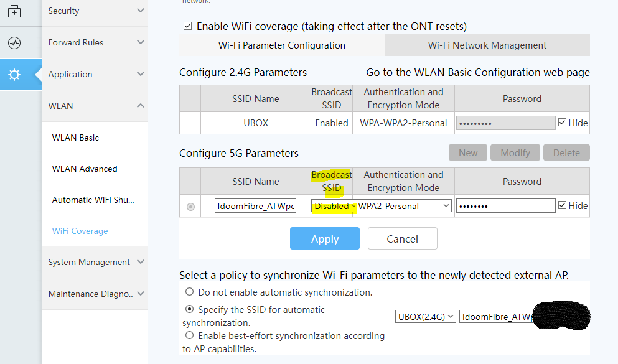Open the UBOX(2.4G) SSID dropdown
The image size is (618, 364).
tap(426, 317)
